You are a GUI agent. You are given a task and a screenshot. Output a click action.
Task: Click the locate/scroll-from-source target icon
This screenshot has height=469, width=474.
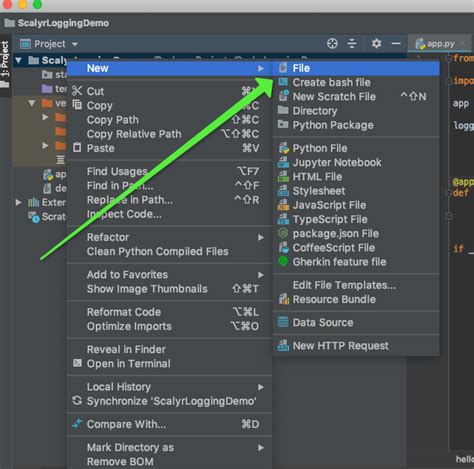(332, 44)
